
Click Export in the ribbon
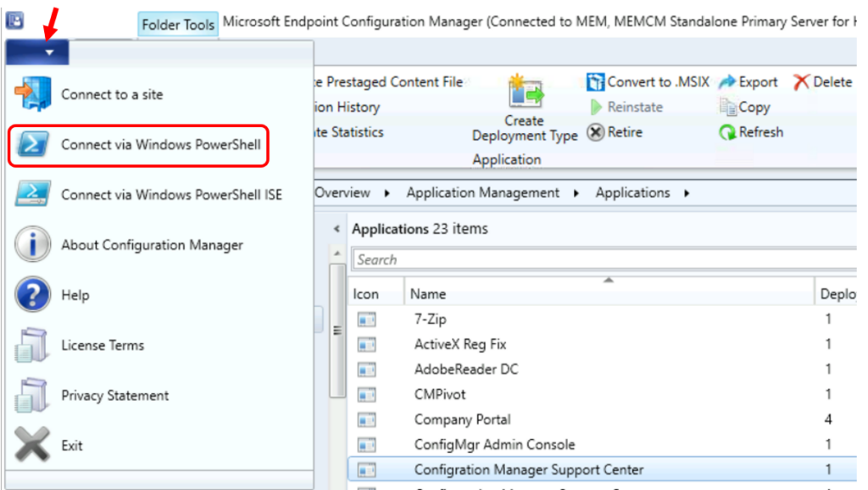(x=748, y=82)
